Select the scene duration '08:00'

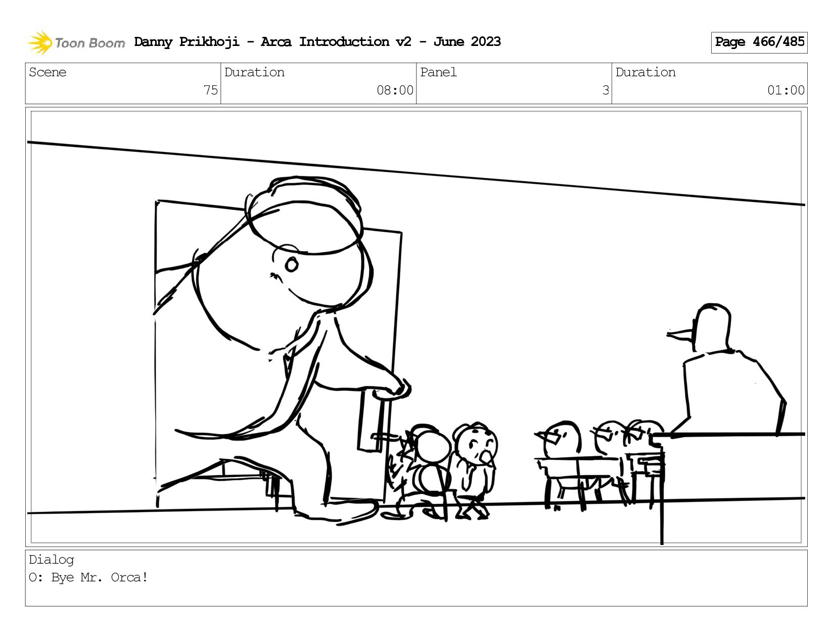click(395, 90)
